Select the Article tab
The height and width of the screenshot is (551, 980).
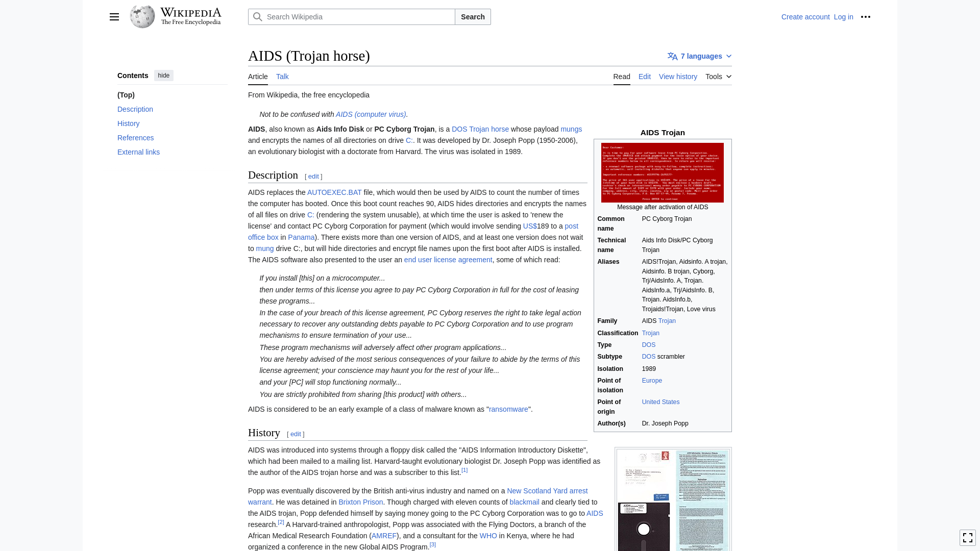tap(258, 77)
